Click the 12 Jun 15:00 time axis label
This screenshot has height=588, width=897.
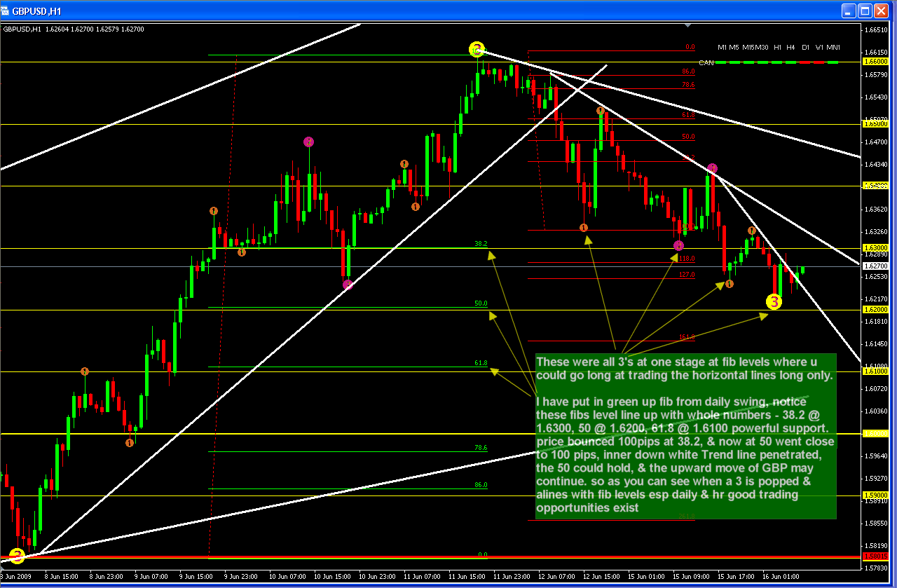pyautogui.click(x=602, y=575)
